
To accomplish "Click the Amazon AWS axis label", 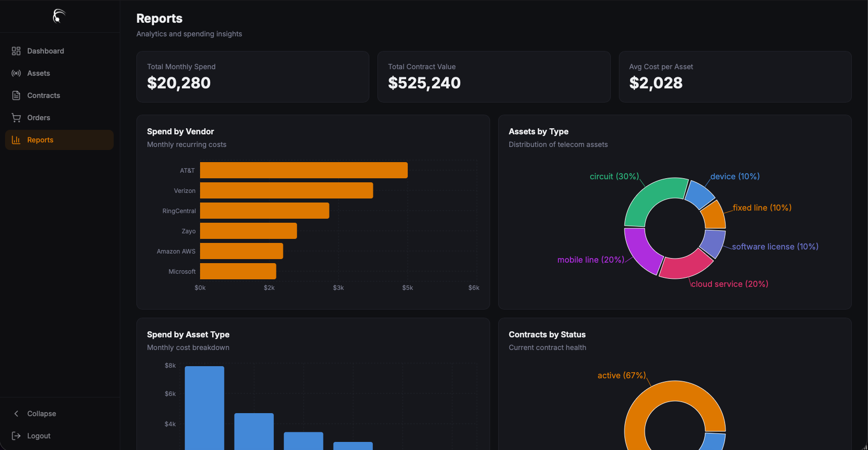I will point(176,252).
